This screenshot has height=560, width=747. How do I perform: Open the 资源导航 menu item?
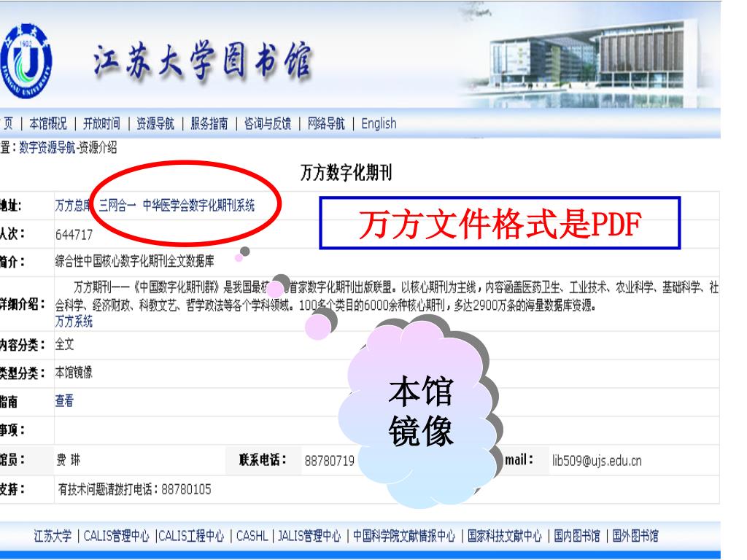pyautogui.click(x=155, y=123)
